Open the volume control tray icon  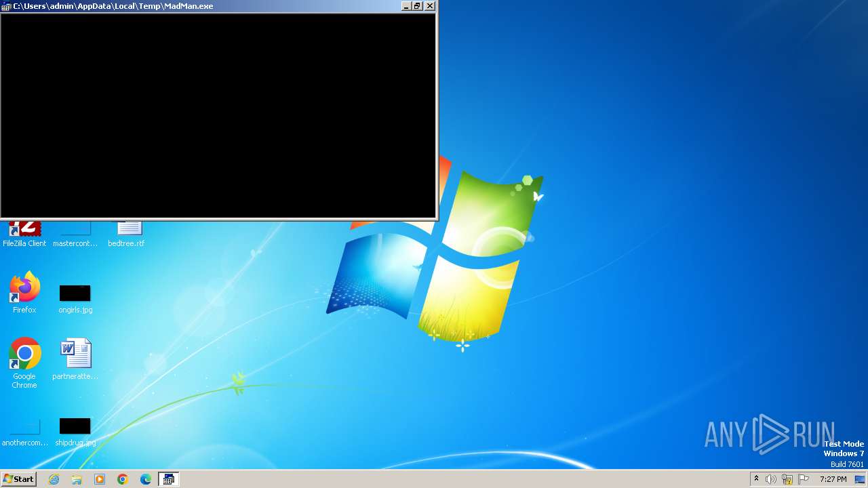coord(771,479)
